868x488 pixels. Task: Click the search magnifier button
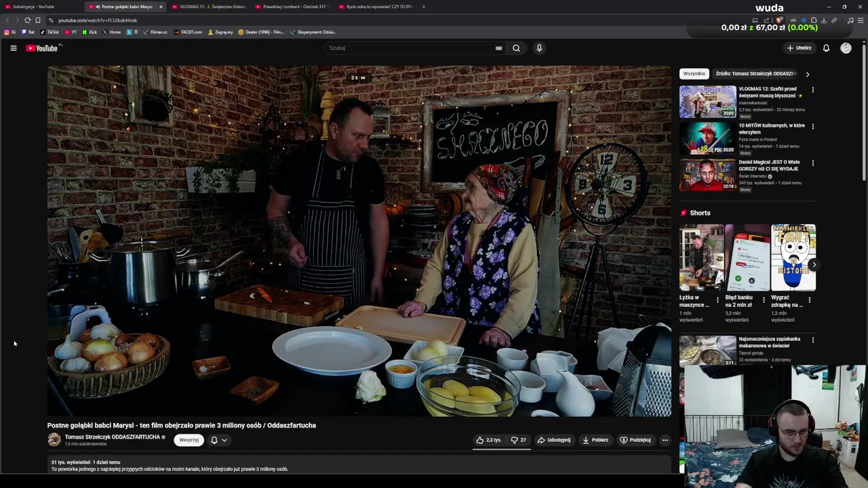pyautogui.click(x=516, y=48)
